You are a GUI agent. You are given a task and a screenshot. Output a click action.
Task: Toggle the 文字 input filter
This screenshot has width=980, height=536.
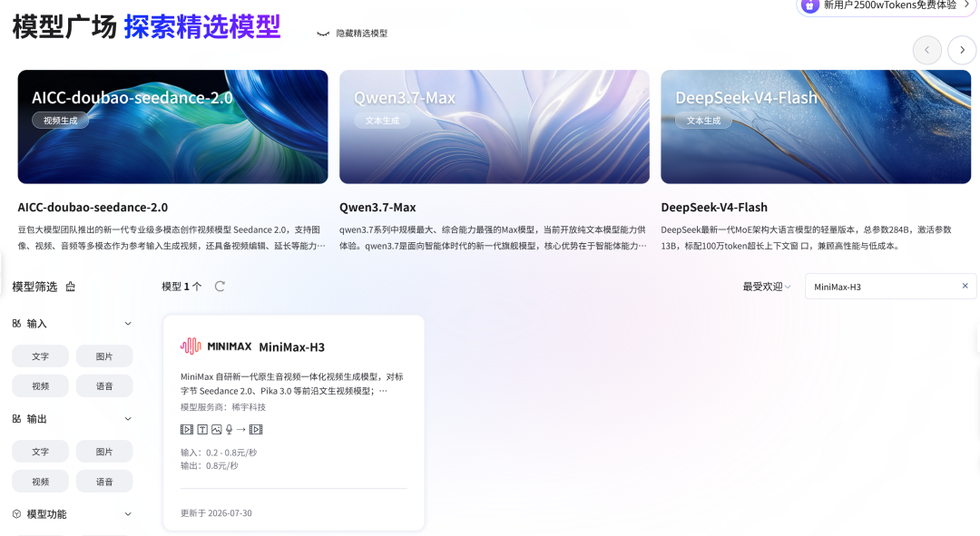pos(41,356)
